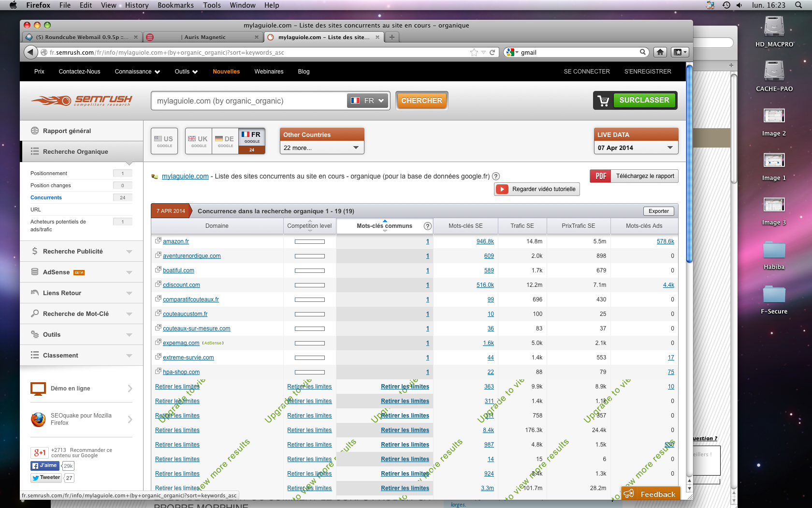Image resolution: width=812 pixels, height=508 pixels.
Task: Open cdiscount.com external link icon
Action: [158, 284]
